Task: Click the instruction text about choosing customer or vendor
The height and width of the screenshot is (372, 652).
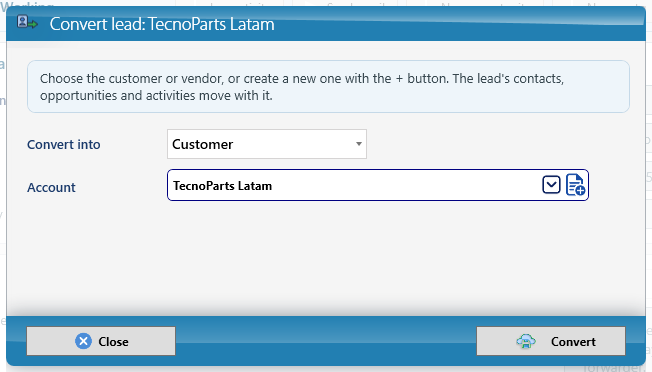Action: point(302,87)
